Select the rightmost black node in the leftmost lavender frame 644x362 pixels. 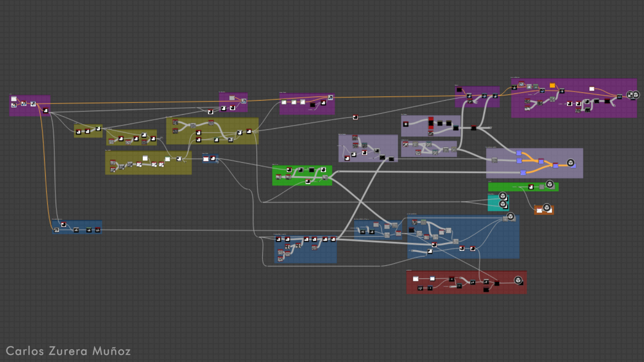(x=391, y=159)
